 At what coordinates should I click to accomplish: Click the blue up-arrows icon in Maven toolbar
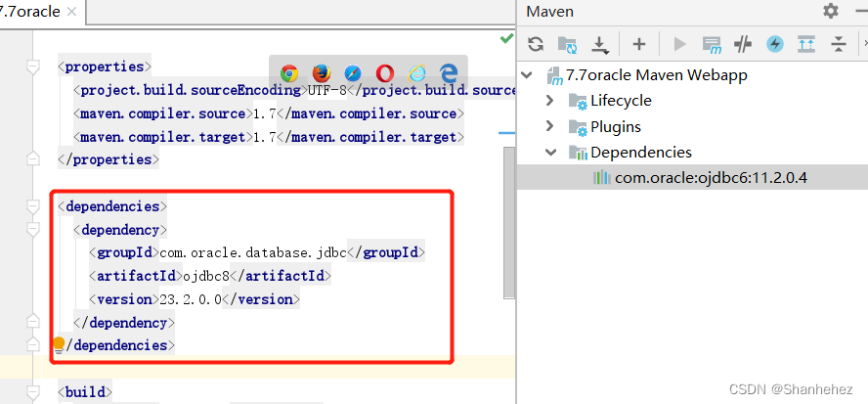[806, 44]
